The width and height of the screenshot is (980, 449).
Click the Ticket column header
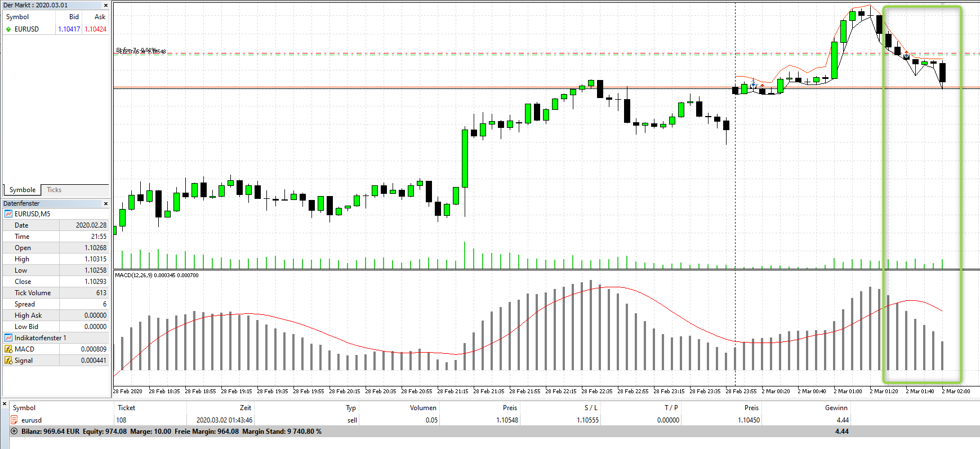[x=126, y=408]
